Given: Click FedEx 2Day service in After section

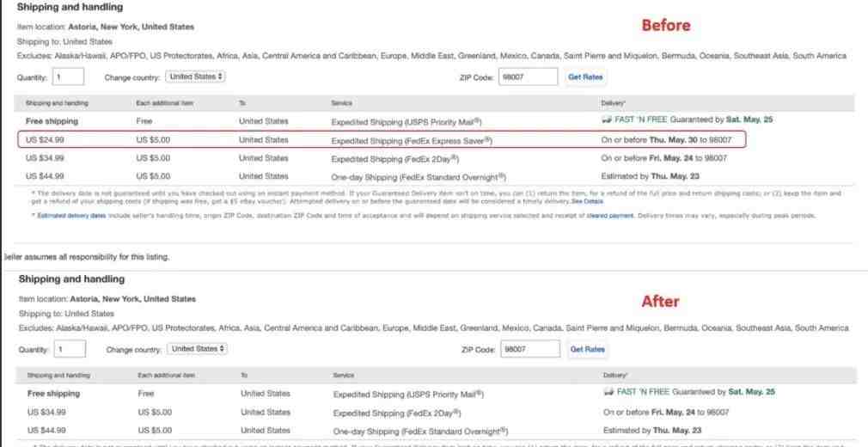Looking at the screenshot, I should [397, 413].
